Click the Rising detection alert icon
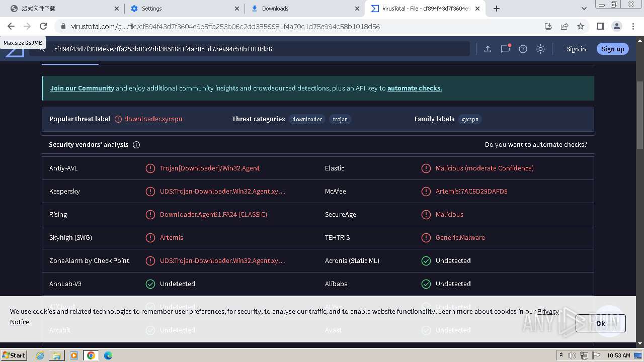This screenshot has width=644, height=362. (150, 214)
